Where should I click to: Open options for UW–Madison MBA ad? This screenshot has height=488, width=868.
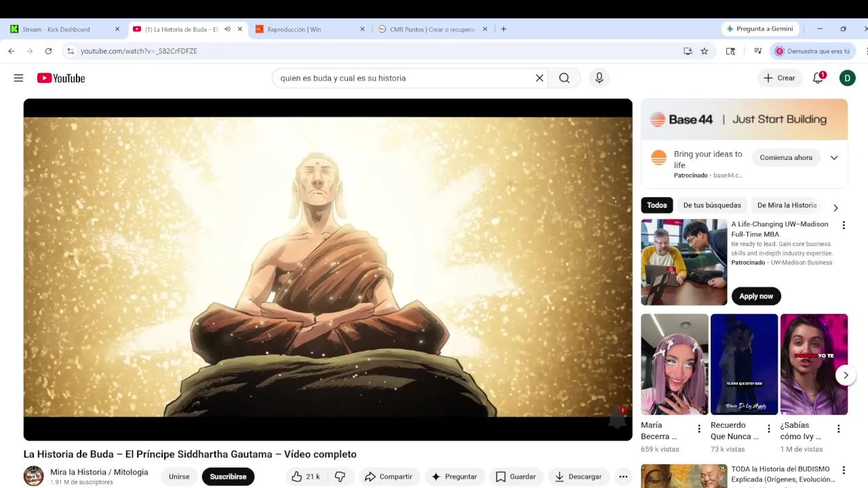(844, 225)
